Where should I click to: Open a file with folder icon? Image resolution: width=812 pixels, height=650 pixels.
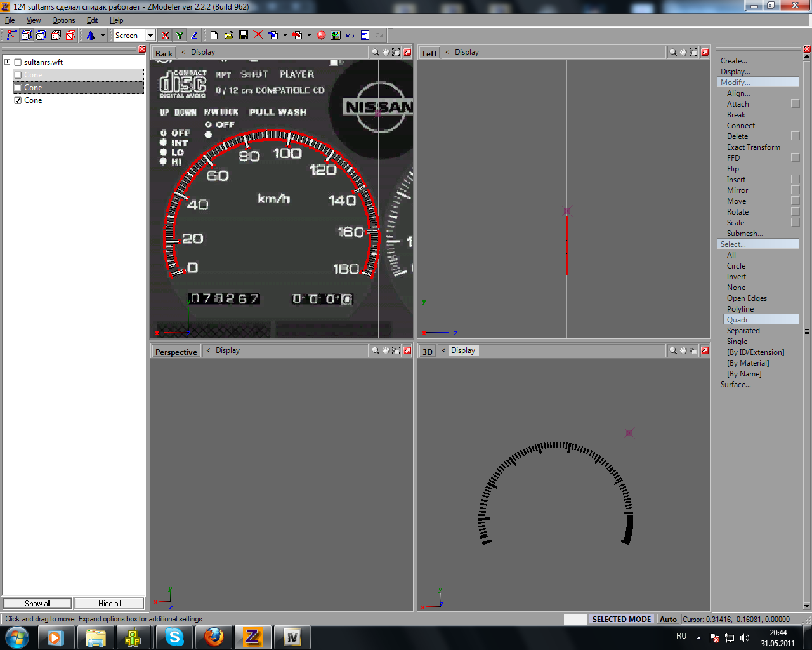tap(228, 36)
